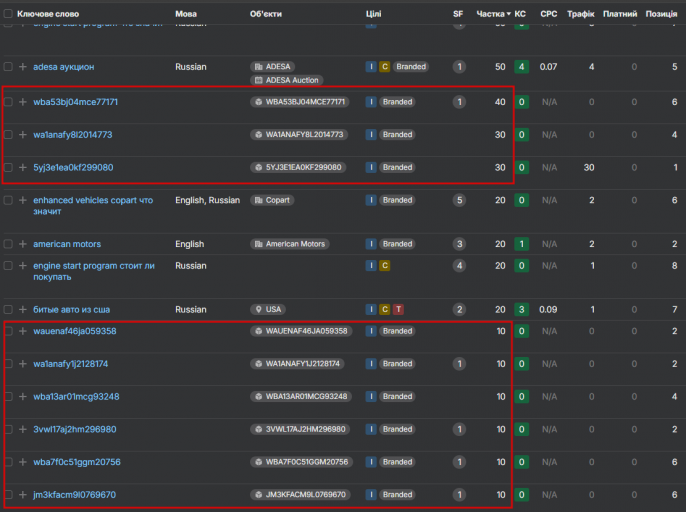686x512 pixels.
Task: Click WBA13AR01MCG93248 entity tag
Action: [301, 396]
